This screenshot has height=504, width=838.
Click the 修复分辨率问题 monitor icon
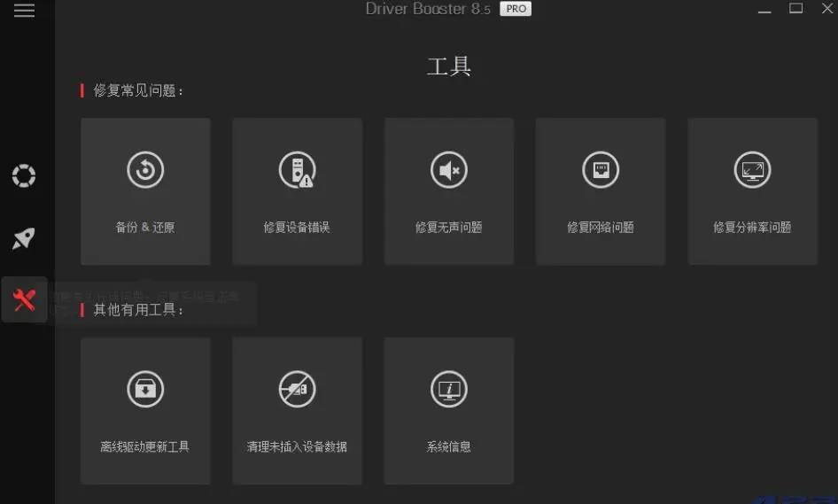[752, 170]
